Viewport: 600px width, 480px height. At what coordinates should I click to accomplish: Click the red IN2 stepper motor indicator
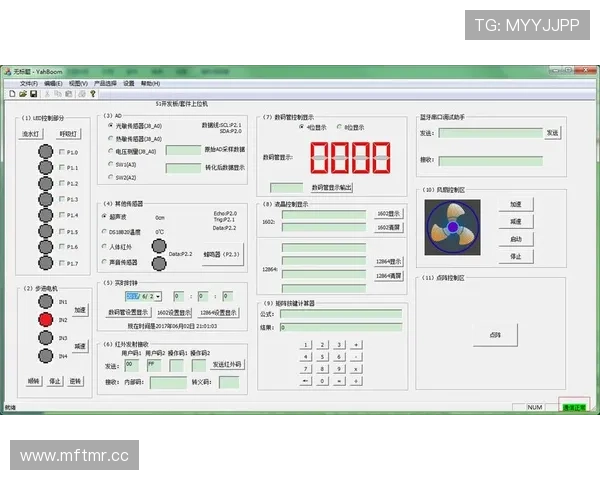(x=45, y=319)
